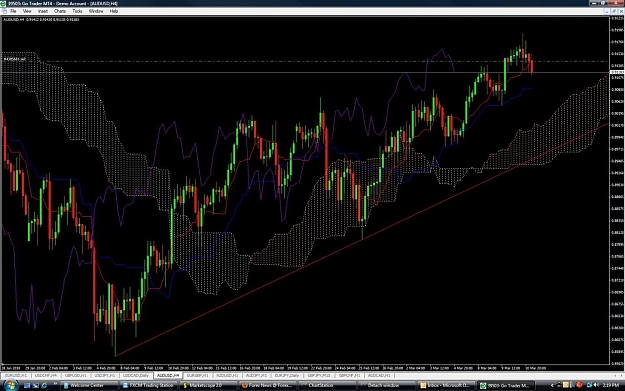The height and width of the screenshot is (391, 625).
Task: Open the Tools menu
Action: [77, 11]
